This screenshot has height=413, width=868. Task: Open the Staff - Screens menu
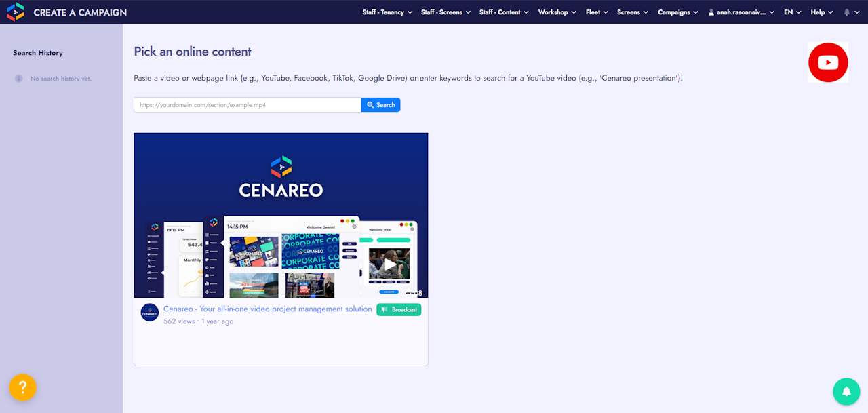(446, 12)
